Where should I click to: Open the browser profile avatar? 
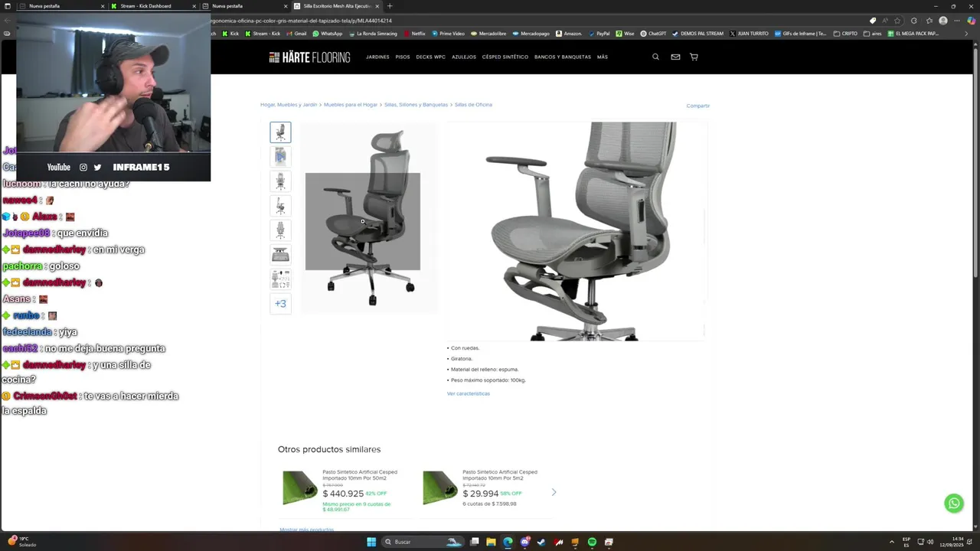point(943,21)
